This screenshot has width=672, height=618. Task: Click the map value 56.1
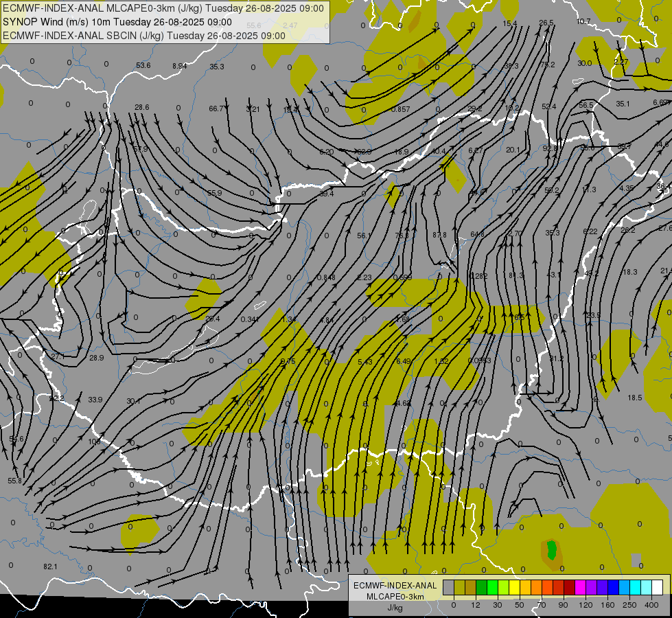(x=364, y=236)
